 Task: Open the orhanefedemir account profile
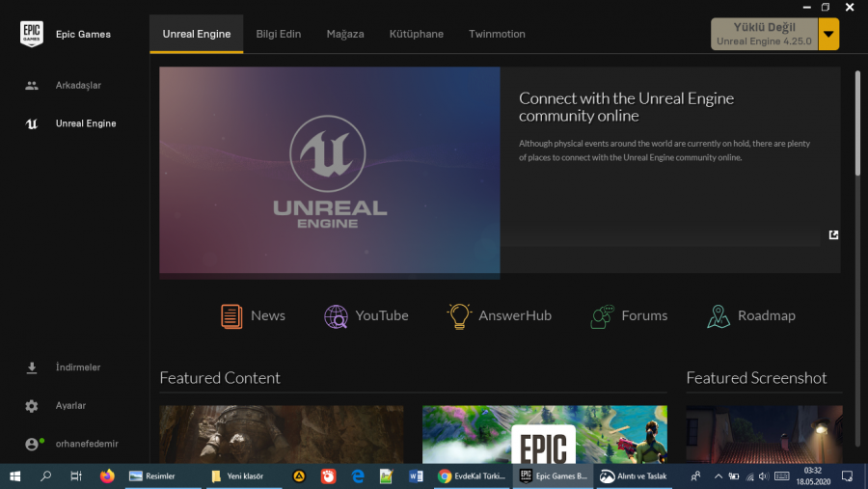click(x=72, y=444)
